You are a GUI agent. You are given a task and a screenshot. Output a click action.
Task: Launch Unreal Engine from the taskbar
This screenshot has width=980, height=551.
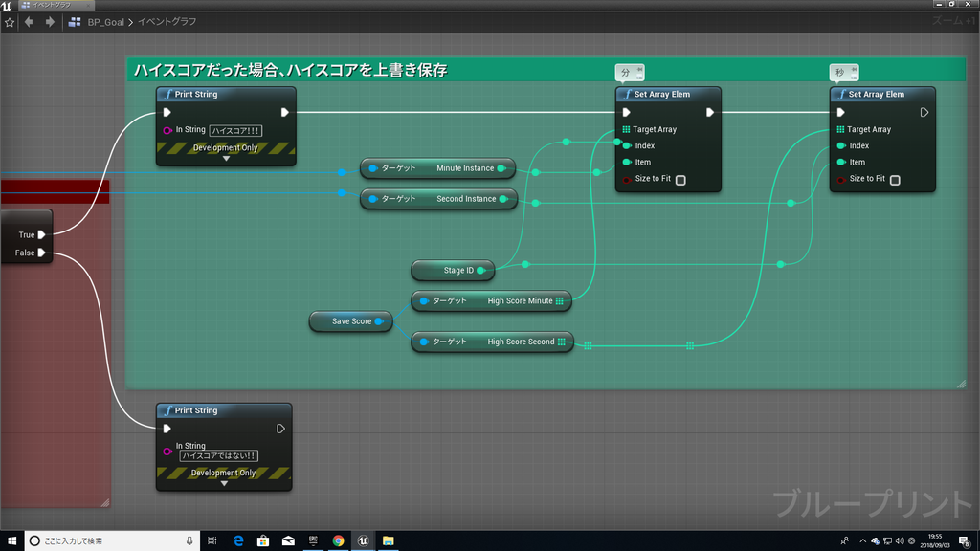tap(363, 540)
